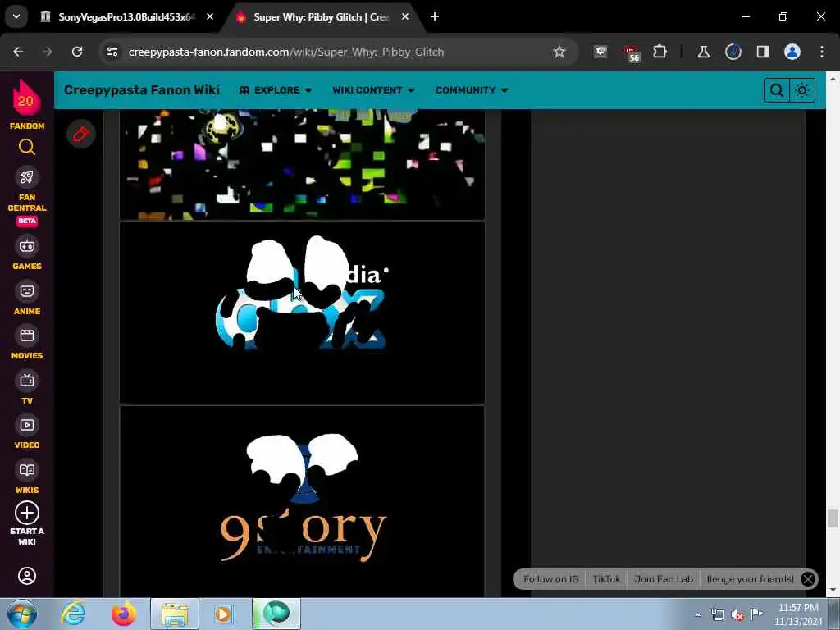Go to Creepypasta Fanon Wiki home
Viewport: 840px width, 630px height.
(x=142, y=90)
